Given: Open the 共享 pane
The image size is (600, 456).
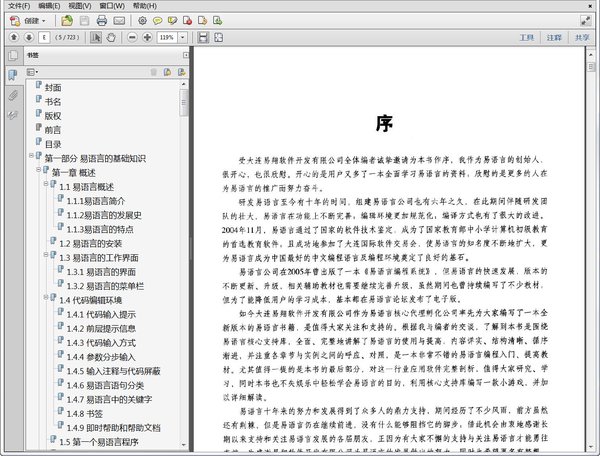Looking at the screenshot, I should (x=582, y=37).
